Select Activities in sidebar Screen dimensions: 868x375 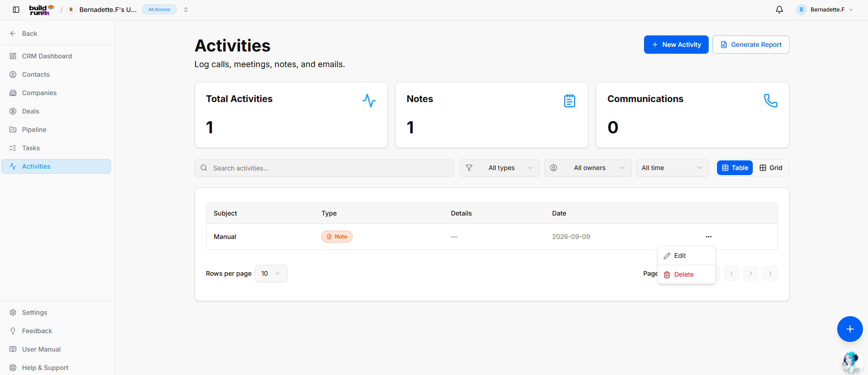56,166
